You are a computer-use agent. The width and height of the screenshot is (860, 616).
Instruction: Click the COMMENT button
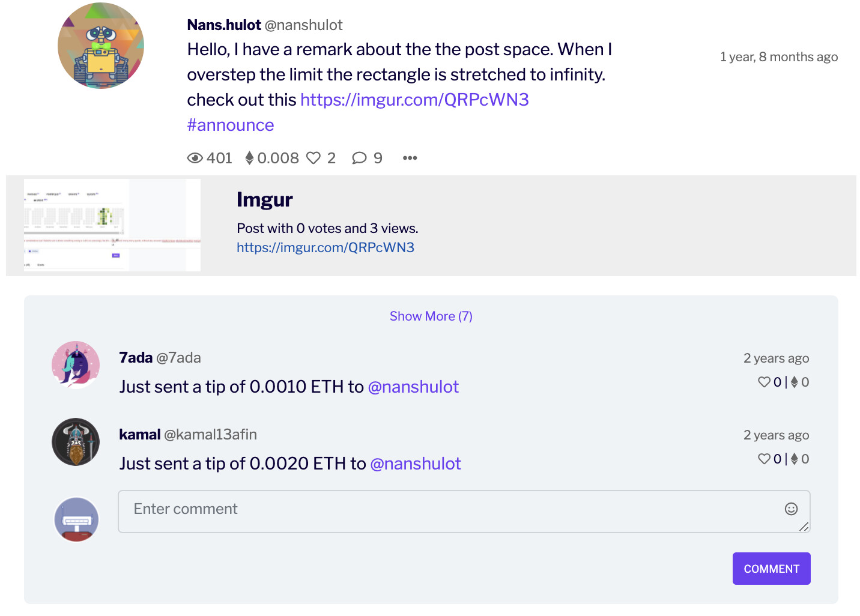click(771, 569)
